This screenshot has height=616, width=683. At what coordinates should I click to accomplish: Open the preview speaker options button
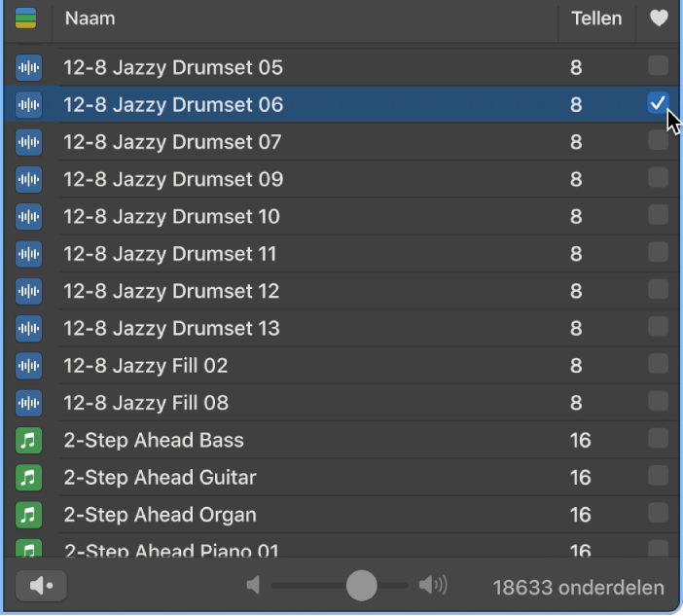[41, 586]
